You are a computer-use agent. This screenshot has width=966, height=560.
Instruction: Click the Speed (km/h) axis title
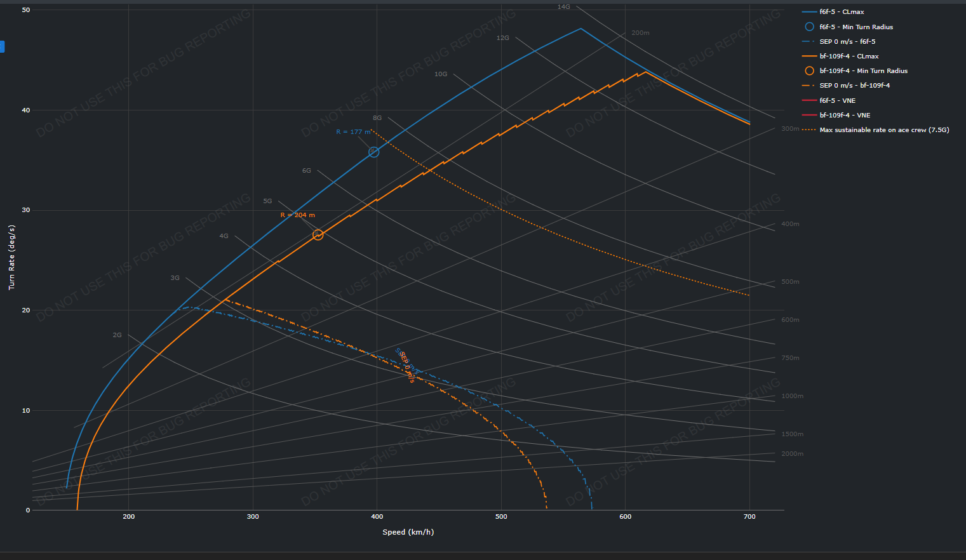(408, 532)
